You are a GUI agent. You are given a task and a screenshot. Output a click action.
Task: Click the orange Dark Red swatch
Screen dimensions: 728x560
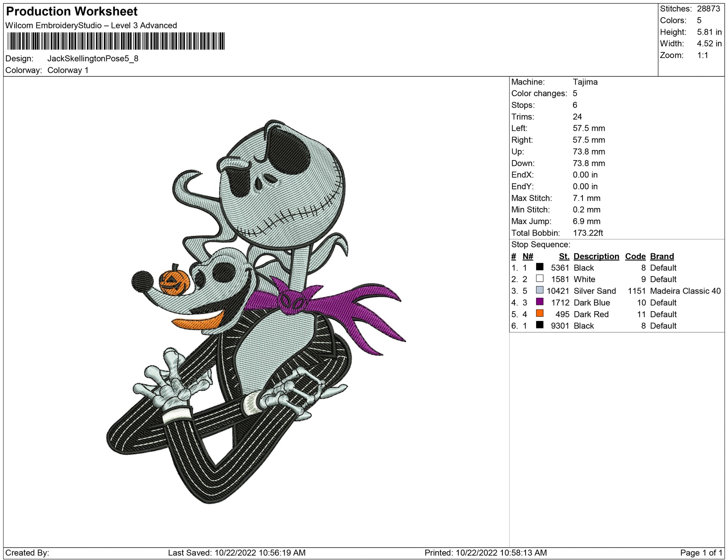point(539,313)
